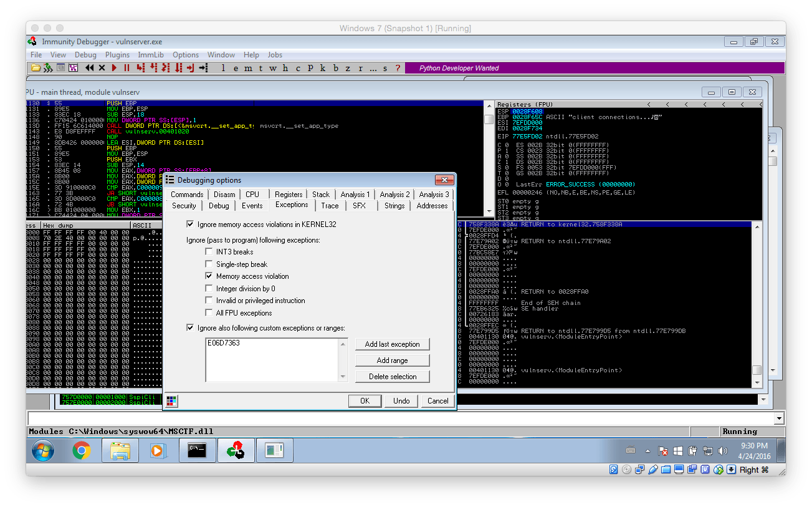The height and width of the screenshot is (507, 812).
Task: Show threads with 't' toolbar button
Action: [x=260, y=68]
